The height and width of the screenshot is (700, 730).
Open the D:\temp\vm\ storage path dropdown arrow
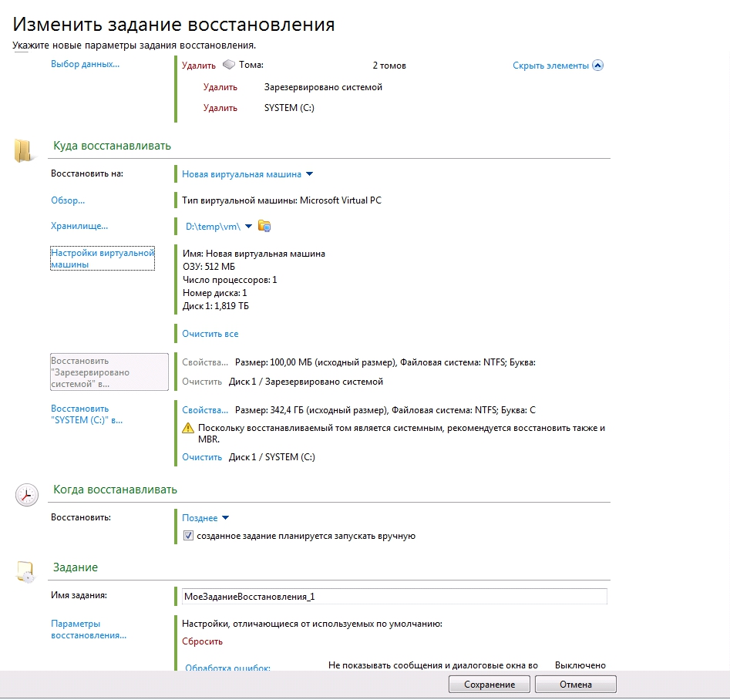tap(249, 227)
